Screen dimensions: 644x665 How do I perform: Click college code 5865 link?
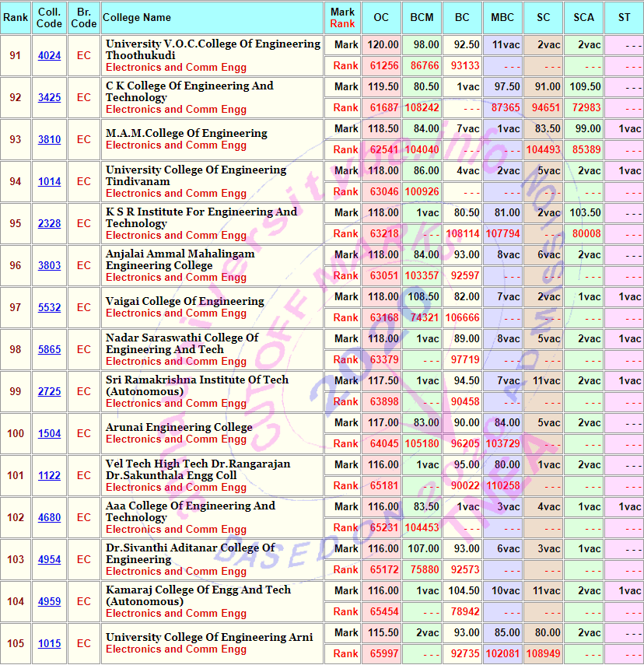coord(49,350)
